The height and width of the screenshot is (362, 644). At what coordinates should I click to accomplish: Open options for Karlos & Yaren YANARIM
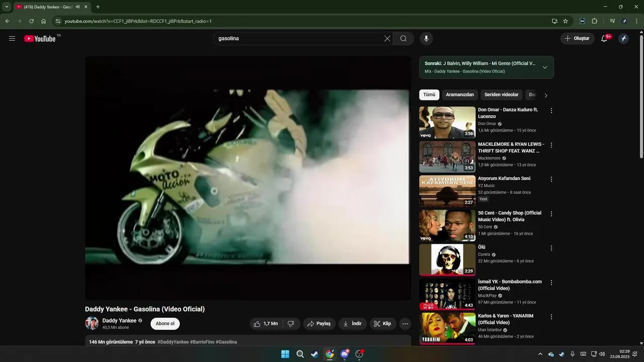pyautogui.click(x=551, y=317)
